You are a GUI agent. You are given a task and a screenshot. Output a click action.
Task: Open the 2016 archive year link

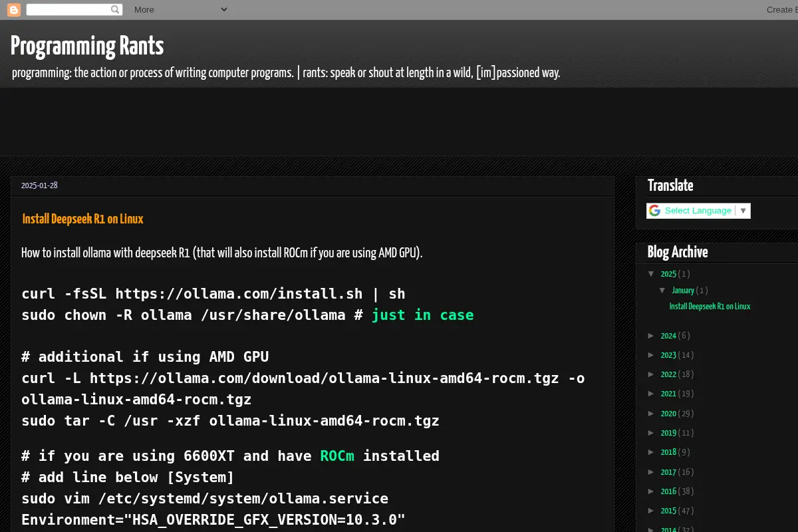tap(668, 491)
